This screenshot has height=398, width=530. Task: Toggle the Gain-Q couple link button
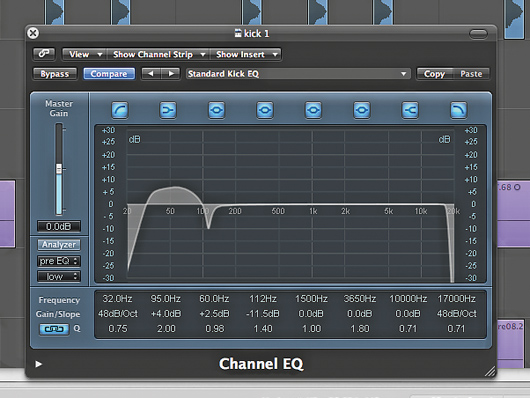coord(54,329)
